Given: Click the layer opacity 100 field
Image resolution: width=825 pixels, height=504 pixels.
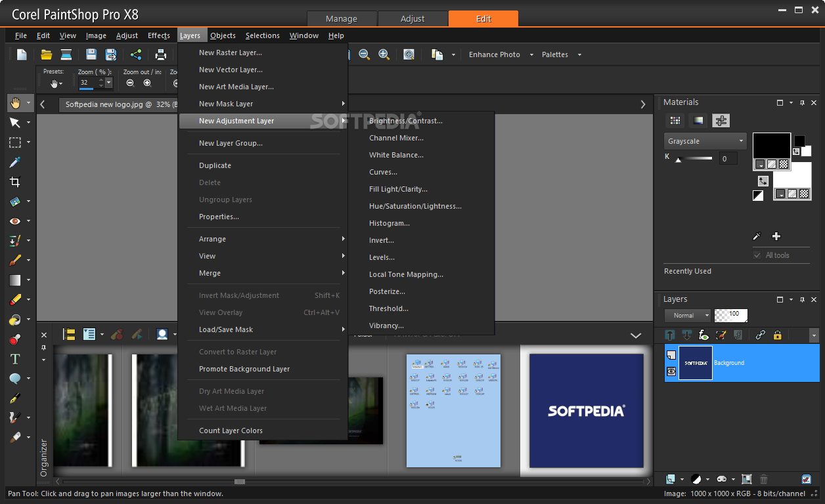Looking at the screenshot, I should [731, 316].
